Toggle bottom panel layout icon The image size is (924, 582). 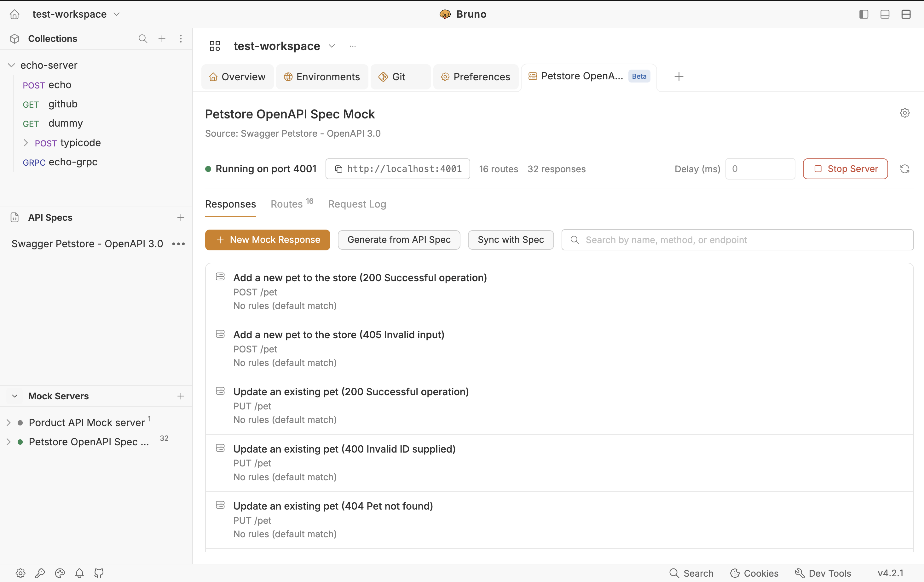(885, 14)
